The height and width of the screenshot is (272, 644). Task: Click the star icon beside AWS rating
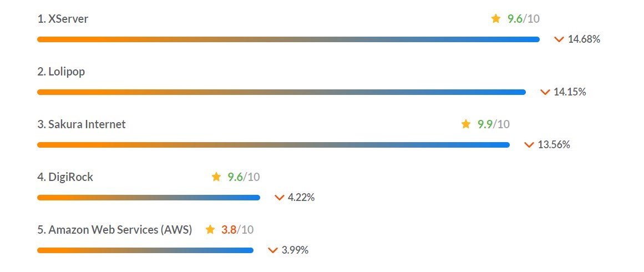pyautogui.click(x=210, y=229)
